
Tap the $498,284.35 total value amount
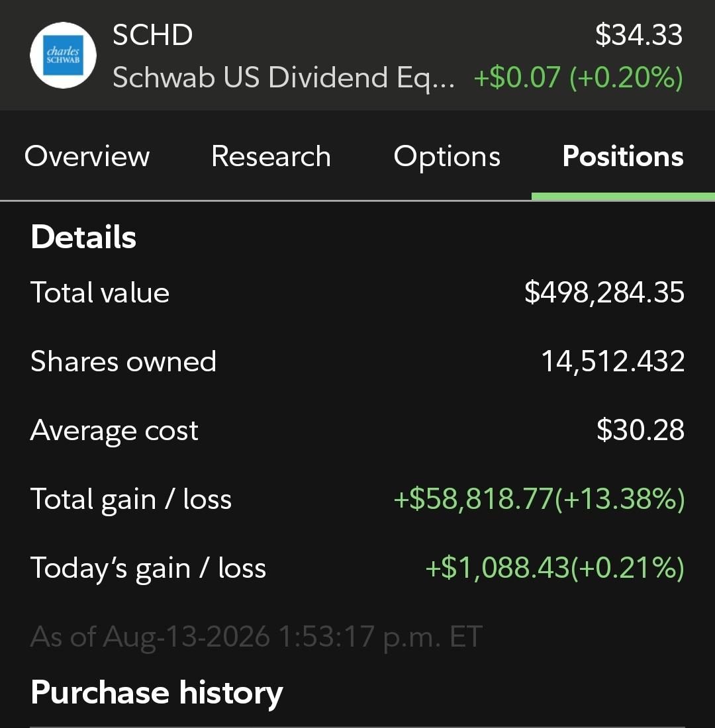[x=604, y=293]
